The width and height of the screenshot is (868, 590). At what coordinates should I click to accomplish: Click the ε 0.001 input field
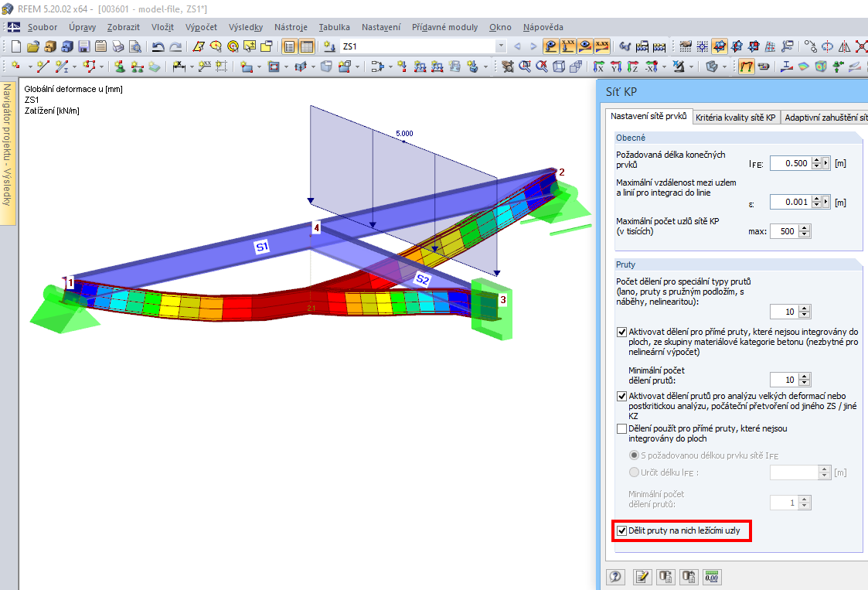click(791, 202)
